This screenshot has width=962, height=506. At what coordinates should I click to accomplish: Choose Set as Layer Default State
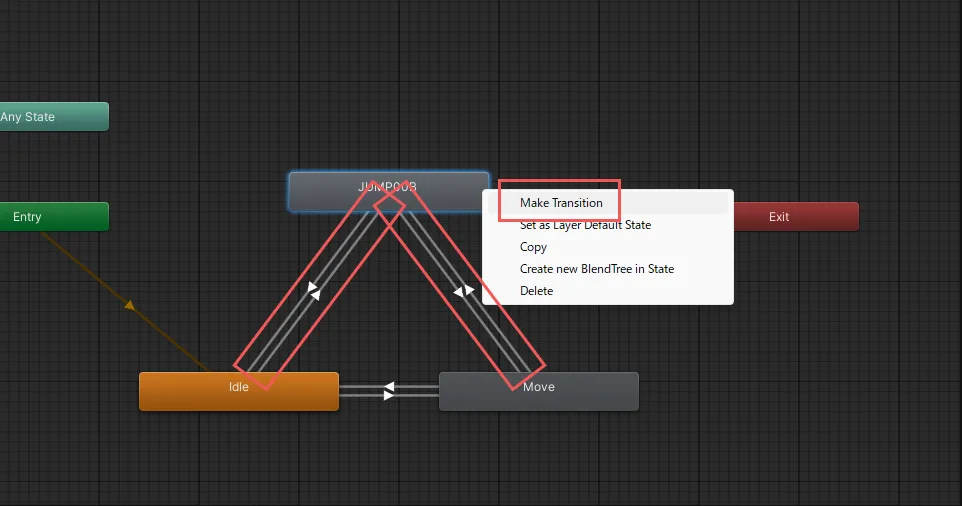pyautogui.click(x=585, y=225)
